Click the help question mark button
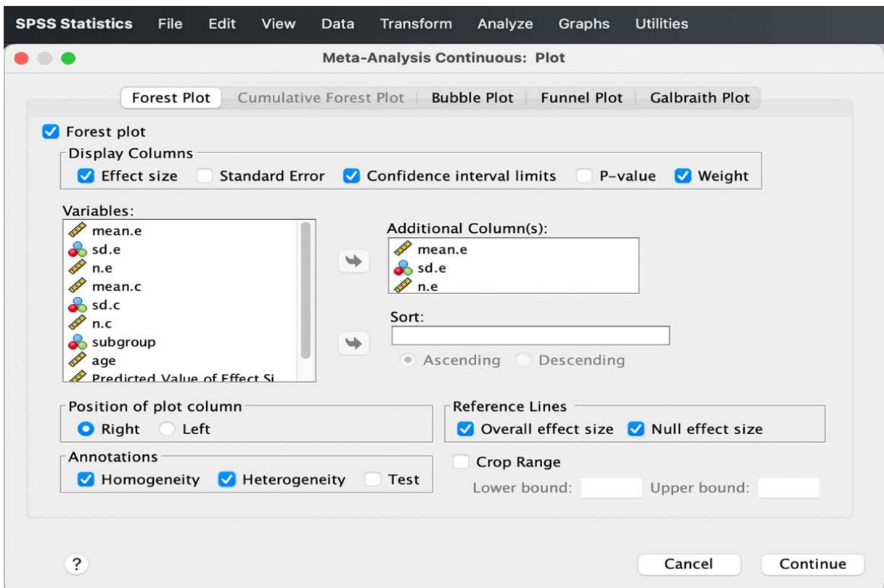The width and height of the screenshot is (884, 588). 76,564
